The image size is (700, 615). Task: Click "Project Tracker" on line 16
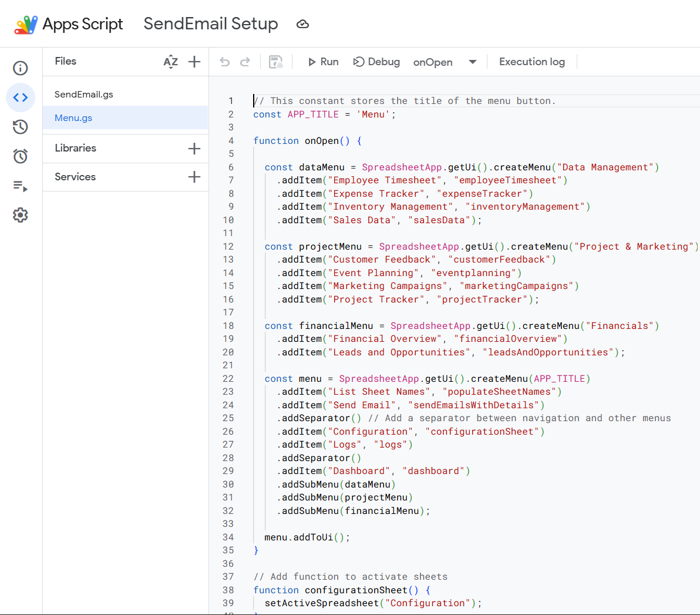(x=376, y=299)
